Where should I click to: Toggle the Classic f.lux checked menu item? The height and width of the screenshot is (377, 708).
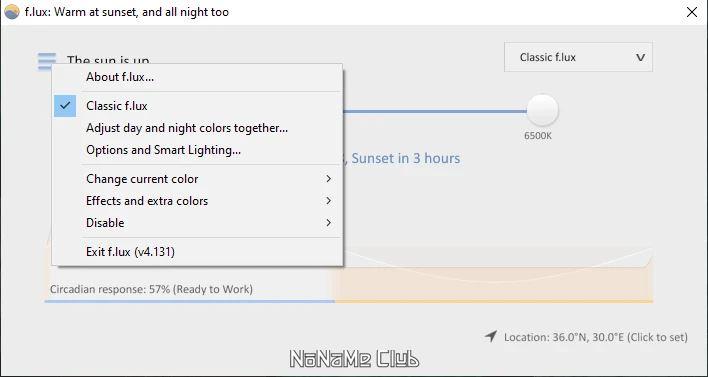[x=197, y=106]
